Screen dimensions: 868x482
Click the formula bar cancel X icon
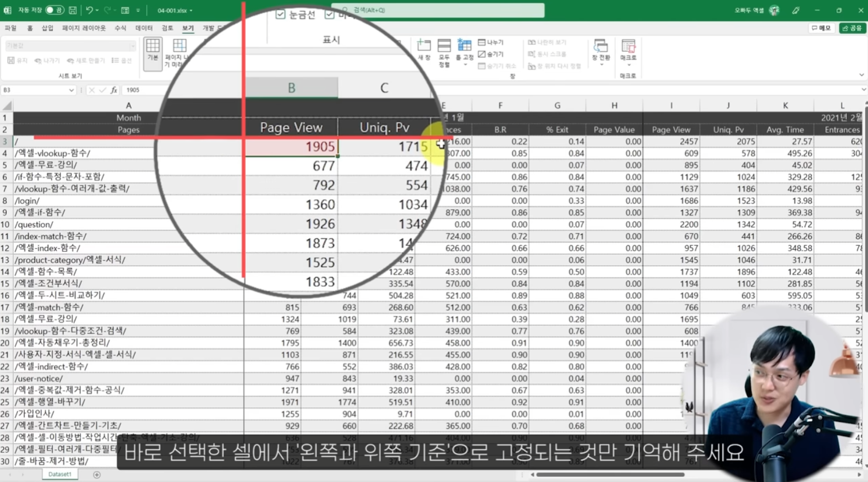91,90
